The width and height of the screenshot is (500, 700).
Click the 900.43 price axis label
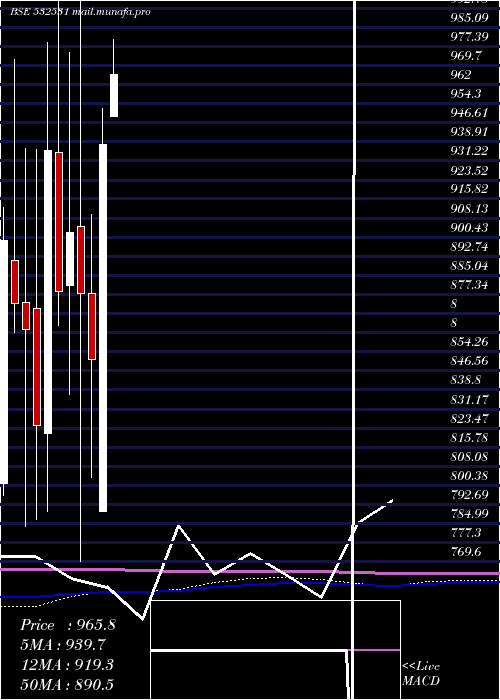(469, 228)
